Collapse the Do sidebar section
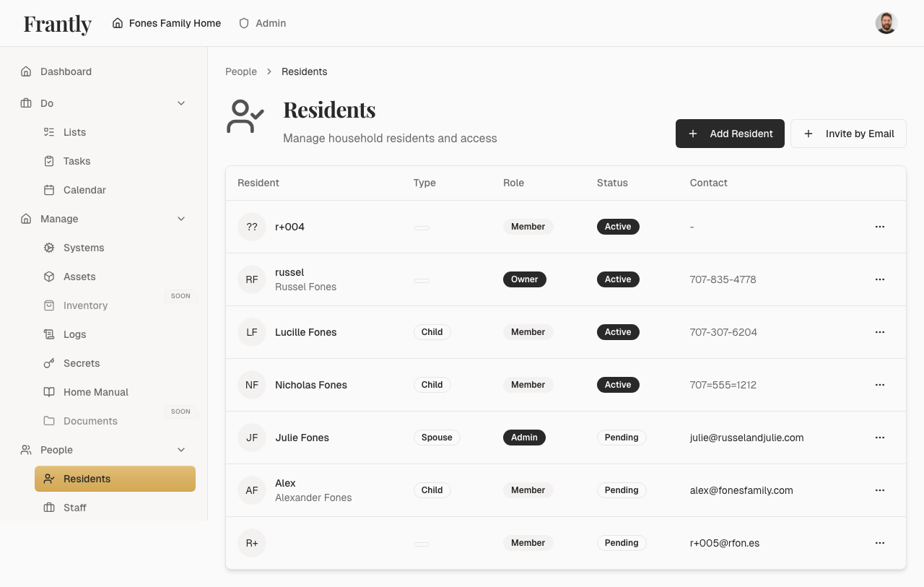 tap(181, 103)
